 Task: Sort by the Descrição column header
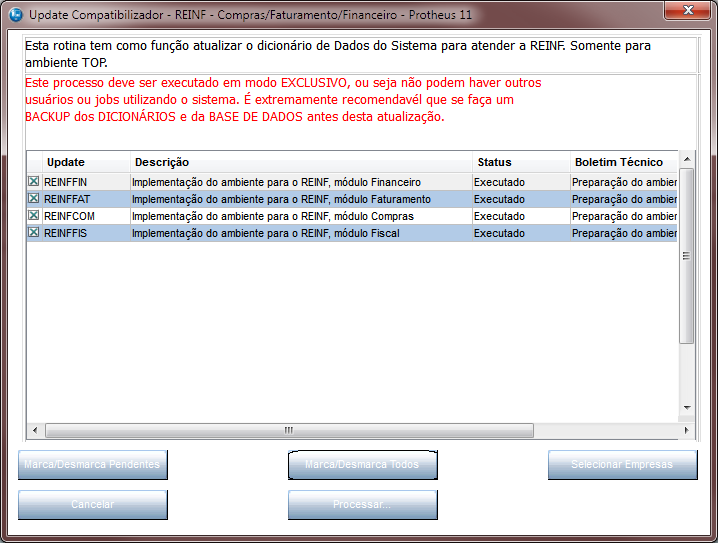point(301,162)
